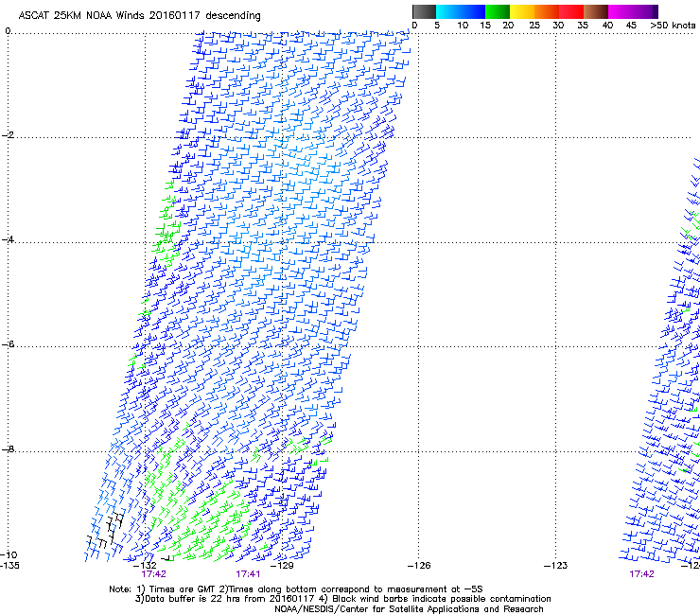Pick the green 15-20 knots color bar segment
700x615 pixels.
[x=498, y=11]
